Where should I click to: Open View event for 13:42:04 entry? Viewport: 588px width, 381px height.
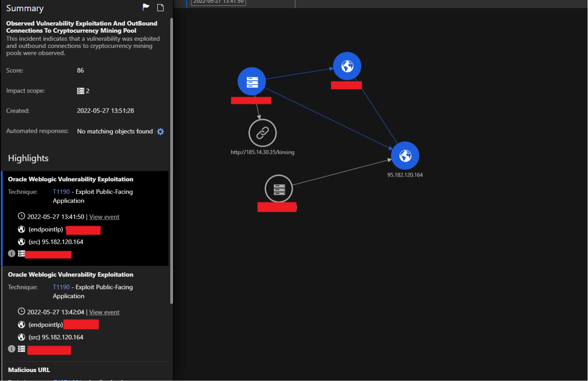coord(104,312)
